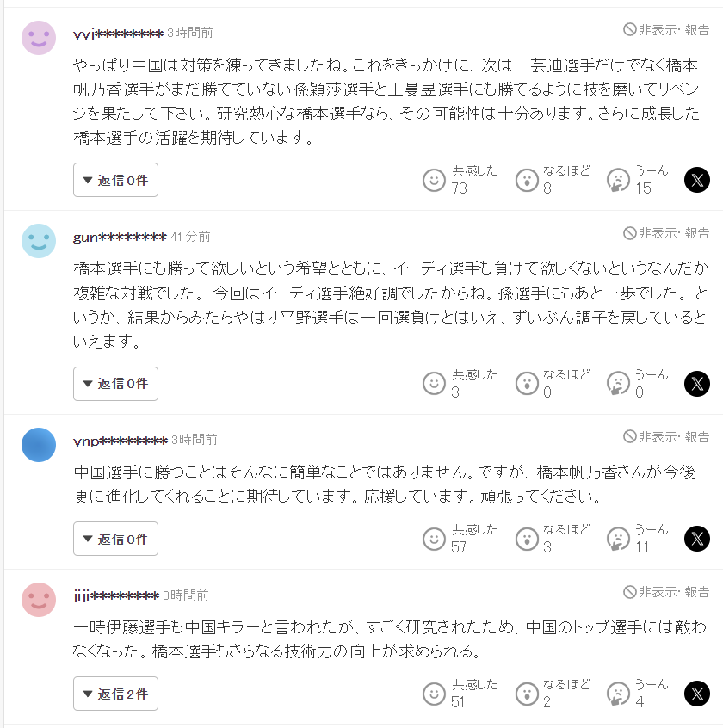Image resolution: width=723 pixels, height=728 pixels.
Task: Share yyj's comment on X
Action: (x=697, y=180)
